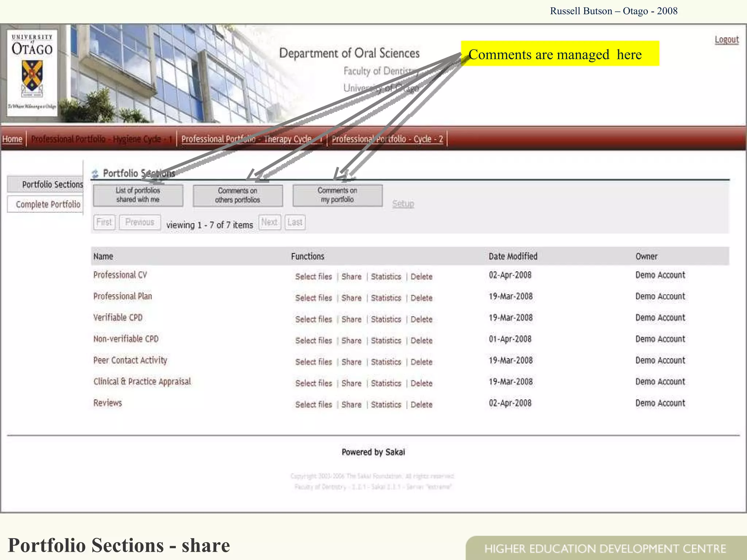Open the Professional Plan section
The width and height of the screenshot is (747, 560).
(123, 296)
